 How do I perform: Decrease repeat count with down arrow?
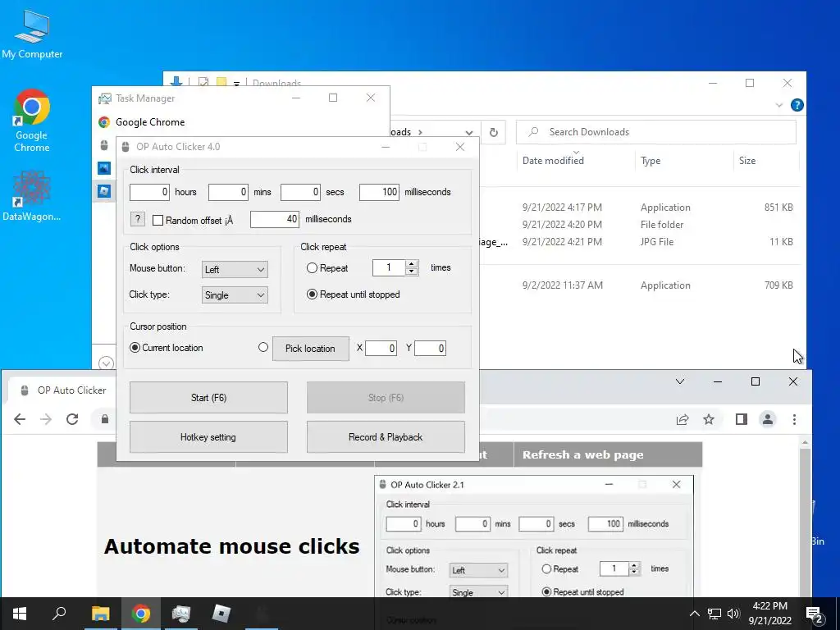[412, 272]
